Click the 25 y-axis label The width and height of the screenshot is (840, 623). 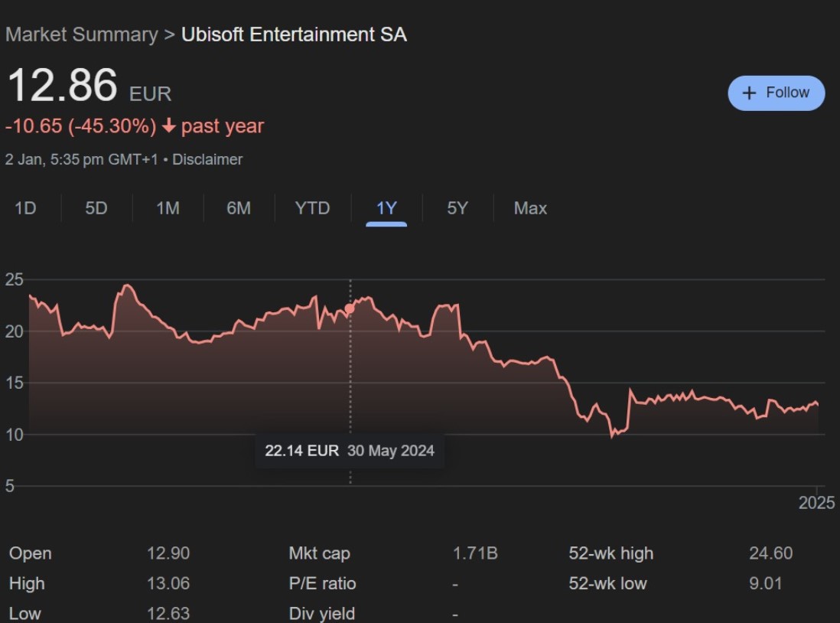coord(14,279)
